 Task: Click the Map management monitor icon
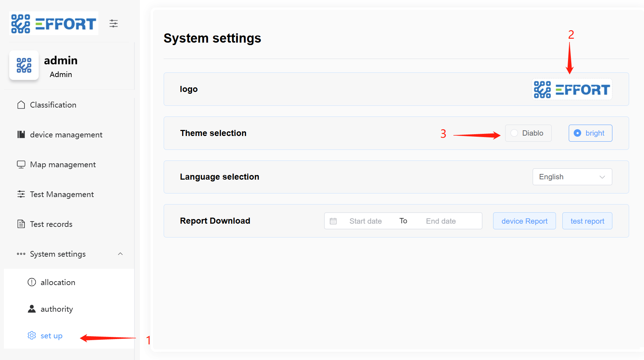click(21, 164)
